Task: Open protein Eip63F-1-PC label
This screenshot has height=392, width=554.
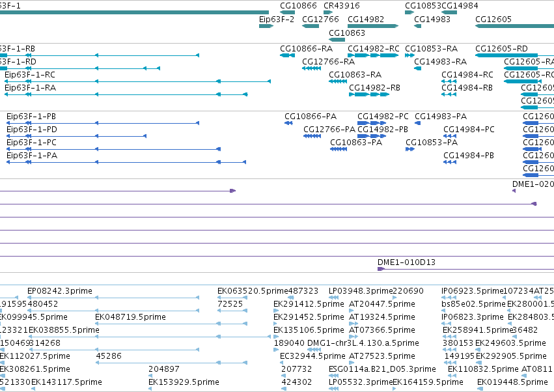Action: [31, 143]
